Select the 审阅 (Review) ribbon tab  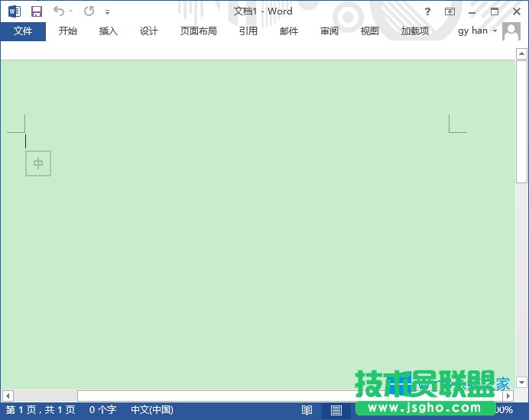(329, 31)
